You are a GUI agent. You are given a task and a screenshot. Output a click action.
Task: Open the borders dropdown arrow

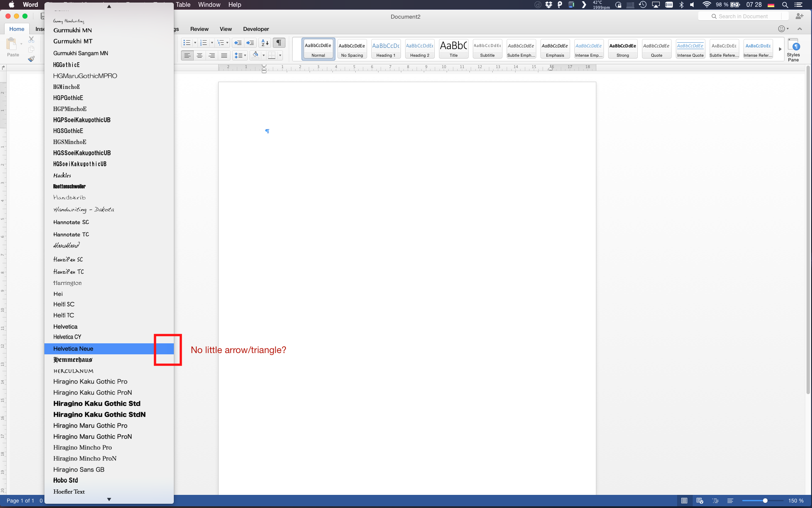[280, 55]
